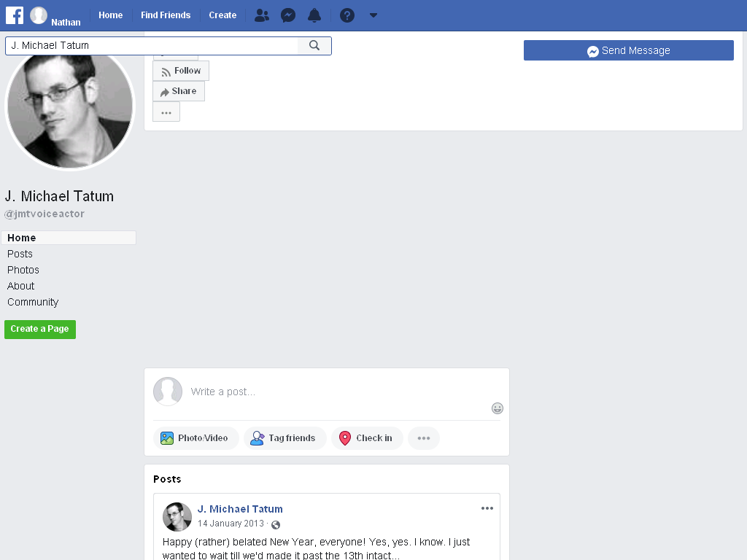Open the Quick Help question mark icon
The image size is (747, 560).
point(347,16)
